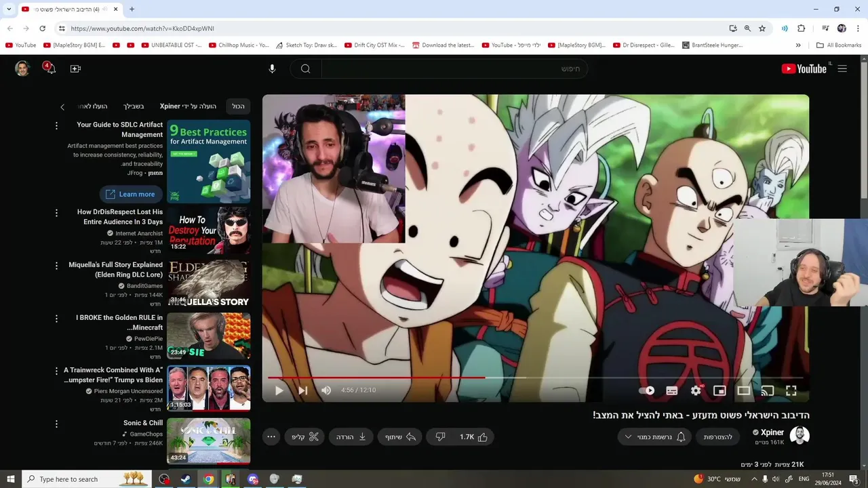Switch to miniplayer mode

[x=719, y=390]
